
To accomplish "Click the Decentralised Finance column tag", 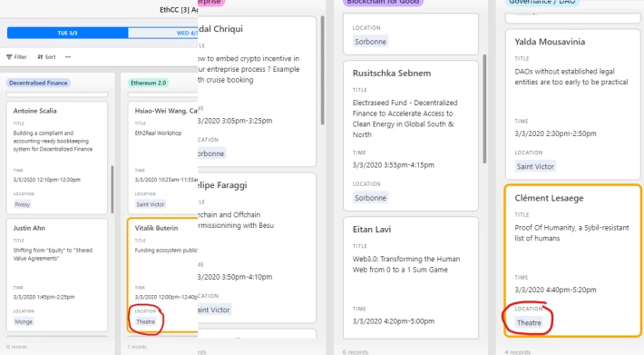I will (x=38, y=83).
